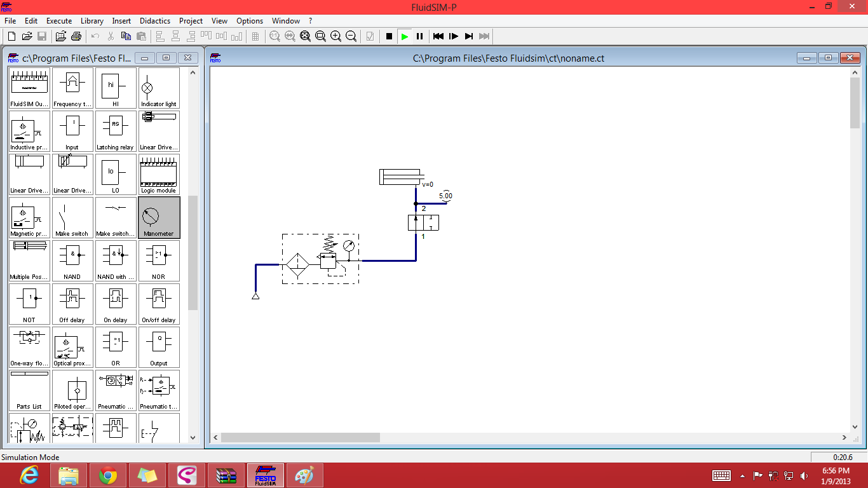The height and width of the screenshot is (488, 868).
Task: Click the 5.00 pressure reading on the canvas
Action: 446,196
